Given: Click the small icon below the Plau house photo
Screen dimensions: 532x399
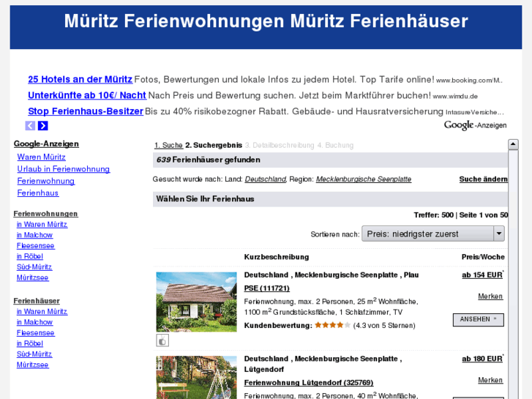Looking at the screenshot, I should tap(162, 340).
